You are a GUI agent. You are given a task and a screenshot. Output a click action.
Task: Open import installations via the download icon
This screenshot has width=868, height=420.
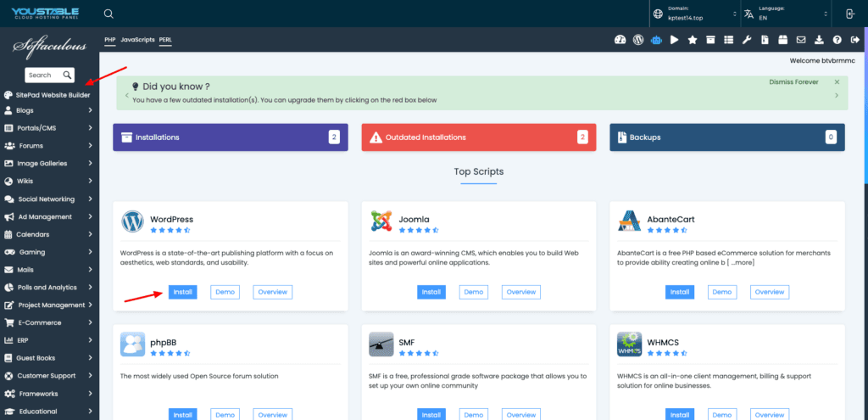click(820, 40)
